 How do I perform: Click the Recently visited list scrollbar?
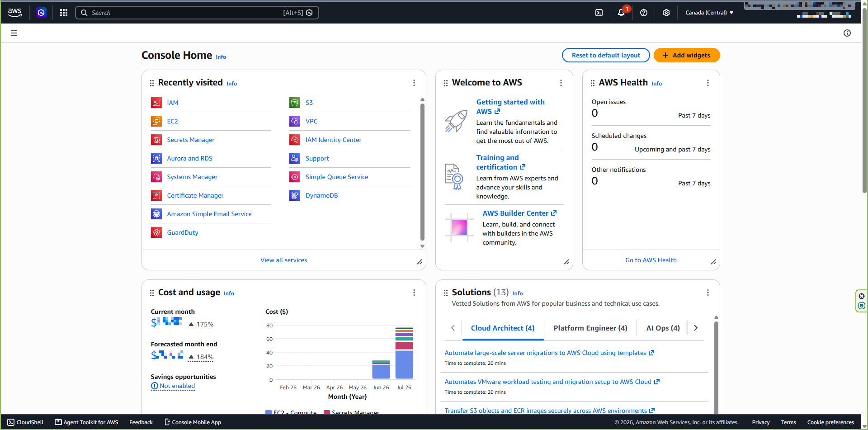(422, 172)
